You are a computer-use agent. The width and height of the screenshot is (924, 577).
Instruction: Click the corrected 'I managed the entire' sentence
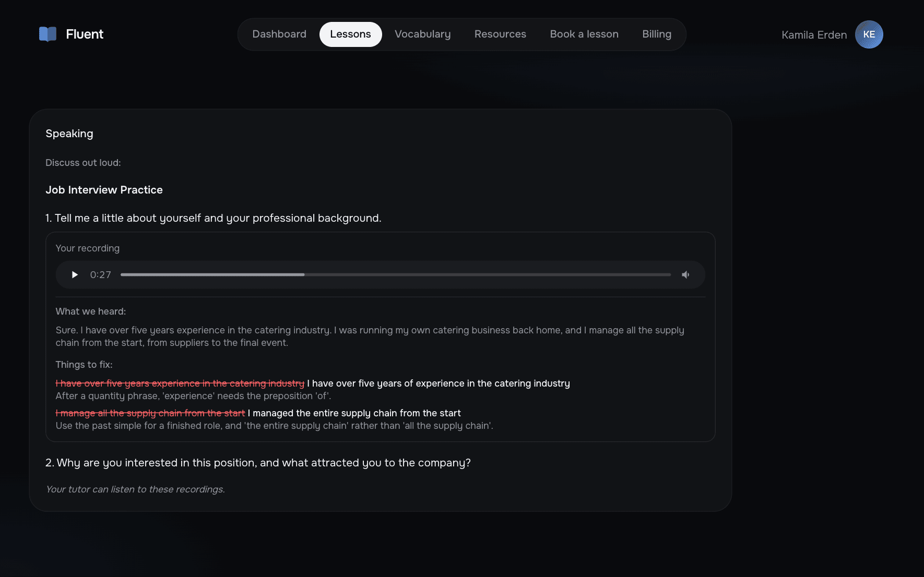point(354,413)
